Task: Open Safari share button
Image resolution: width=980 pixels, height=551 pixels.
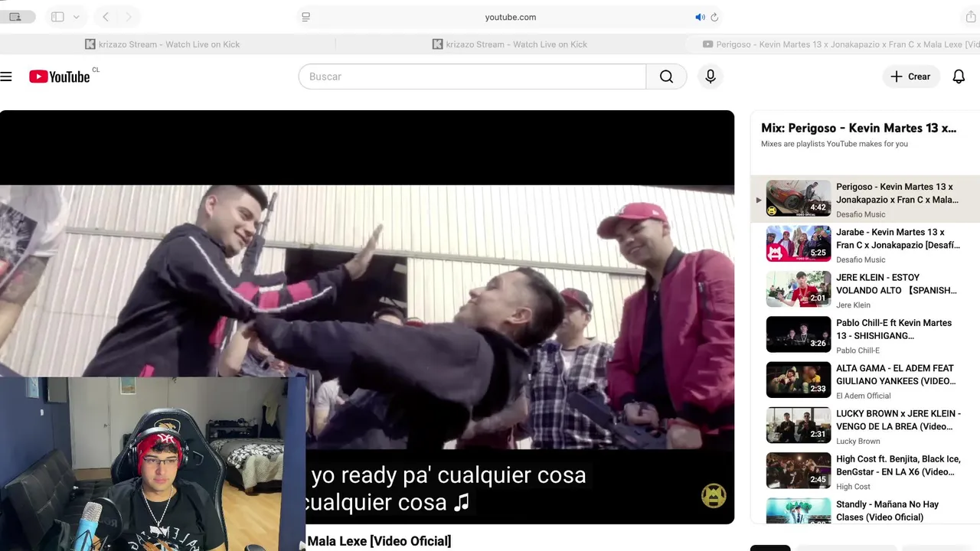Action: 971,17
